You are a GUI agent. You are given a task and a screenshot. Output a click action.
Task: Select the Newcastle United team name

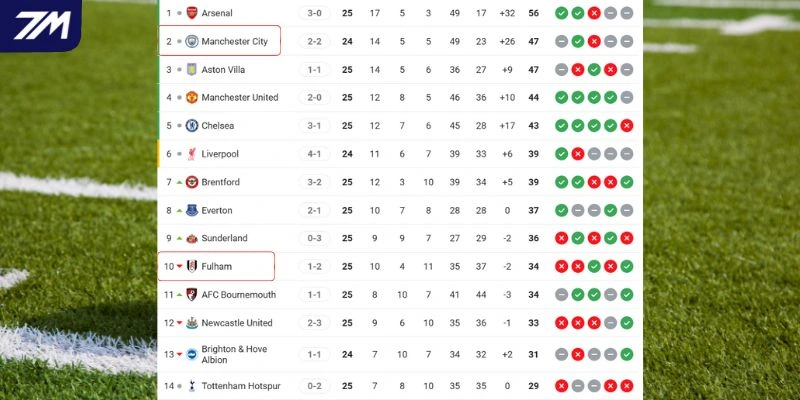[x=236, y=323]
